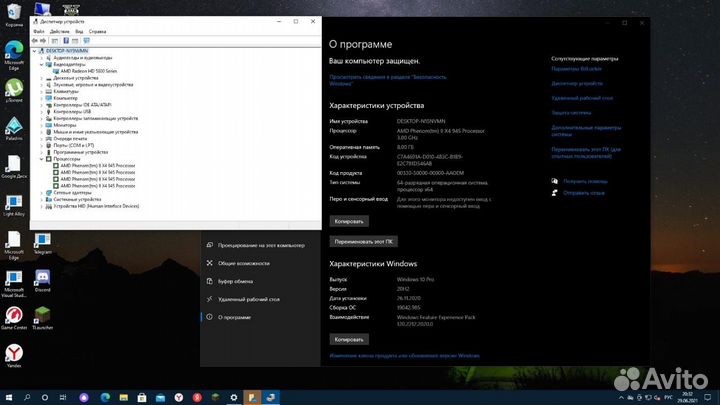Expand the Аудиовходы и аудиовыходы node
This screenshot has width=720, height=405.
(41, 58)
